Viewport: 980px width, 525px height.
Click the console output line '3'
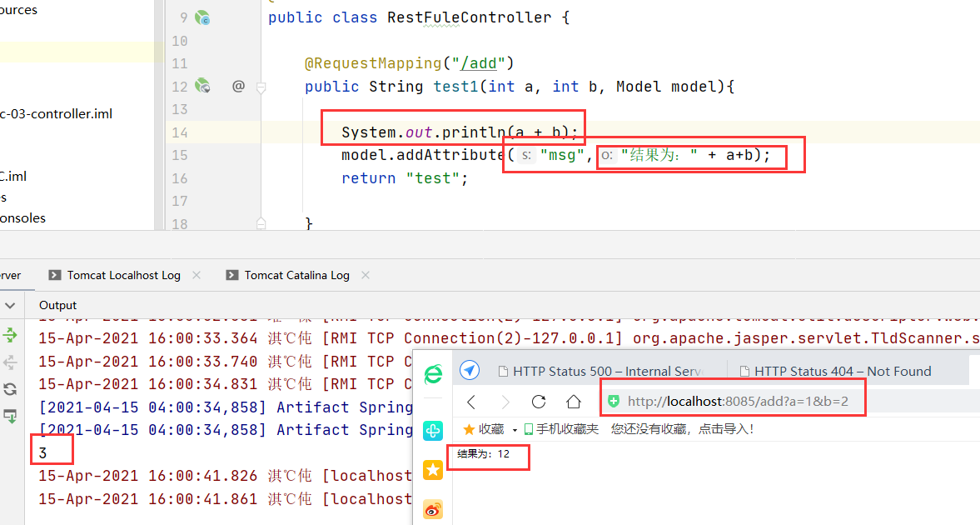point(42,453)
